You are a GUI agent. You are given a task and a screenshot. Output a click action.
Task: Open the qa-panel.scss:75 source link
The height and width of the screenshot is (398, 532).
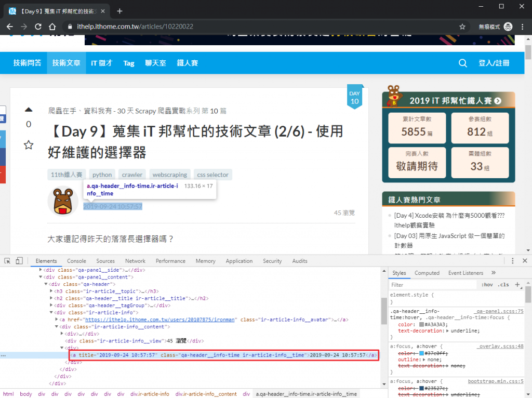[x=499, y=311]
